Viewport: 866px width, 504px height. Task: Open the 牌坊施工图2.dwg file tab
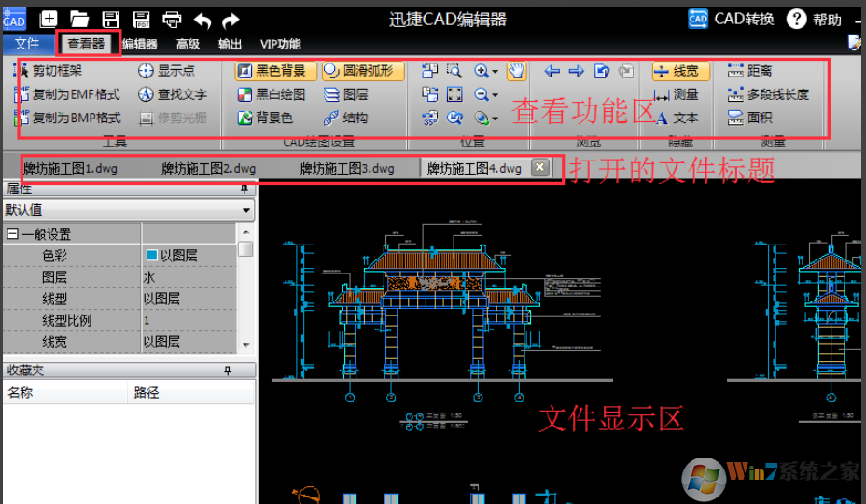(x=208, y=169)
